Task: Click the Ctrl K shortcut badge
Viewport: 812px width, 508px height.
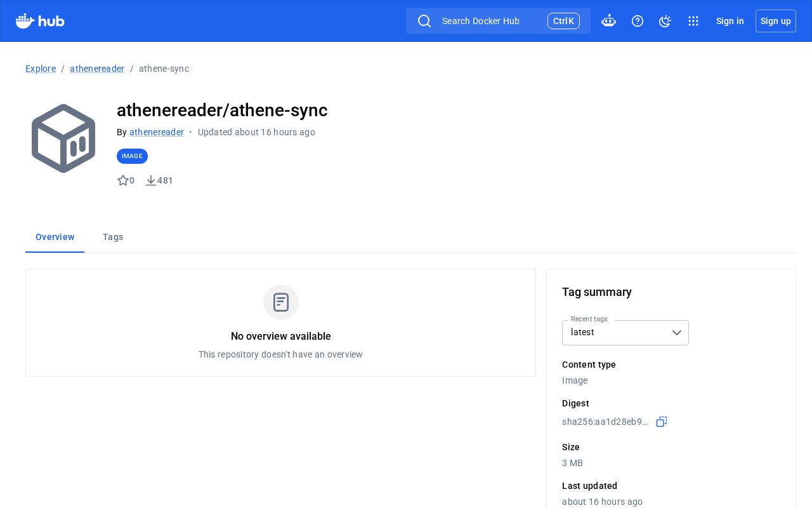Action: tap(563, 21)
